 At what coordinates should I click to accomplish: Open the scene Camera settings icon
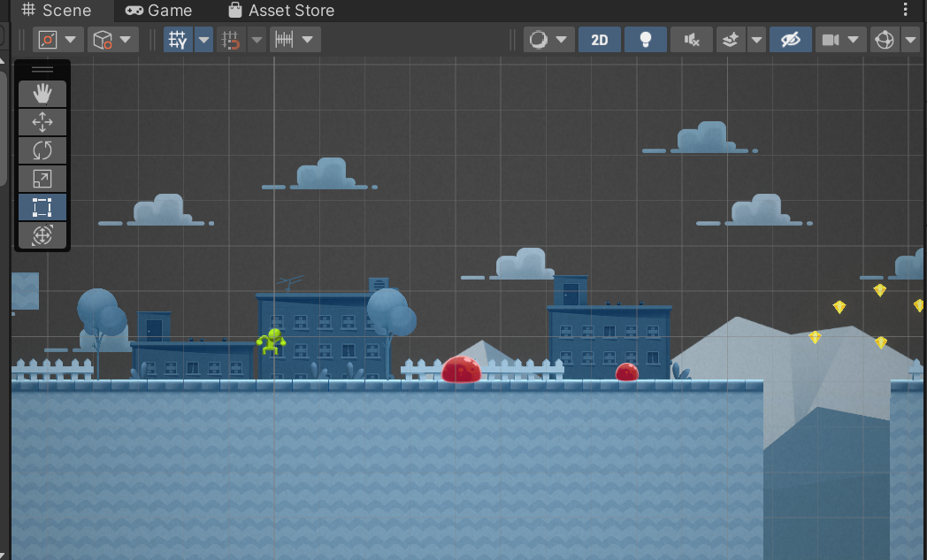point(830,39)
